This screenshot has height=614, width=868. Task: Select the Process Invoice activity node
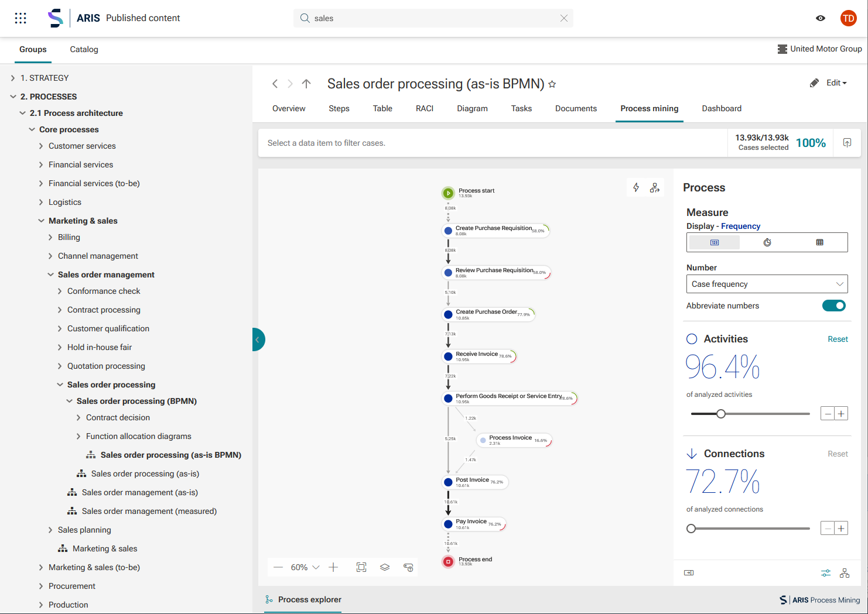click(514, 440)
